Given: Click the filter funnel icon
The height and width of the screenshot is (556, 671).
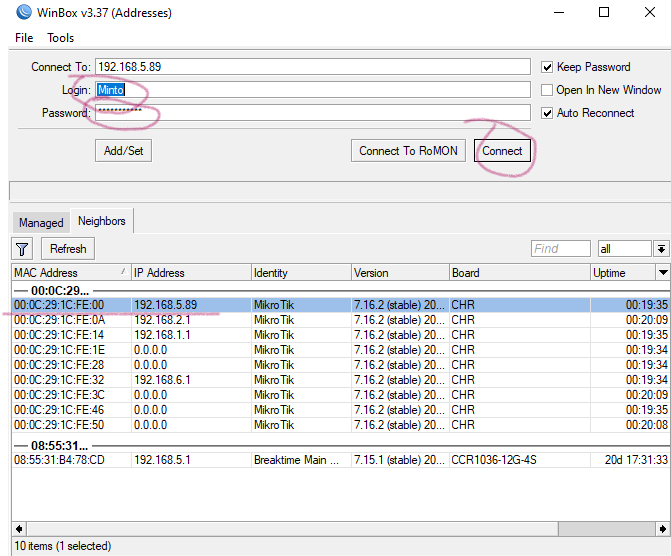Looking at the screenshot, I should (x=22, y=249).
